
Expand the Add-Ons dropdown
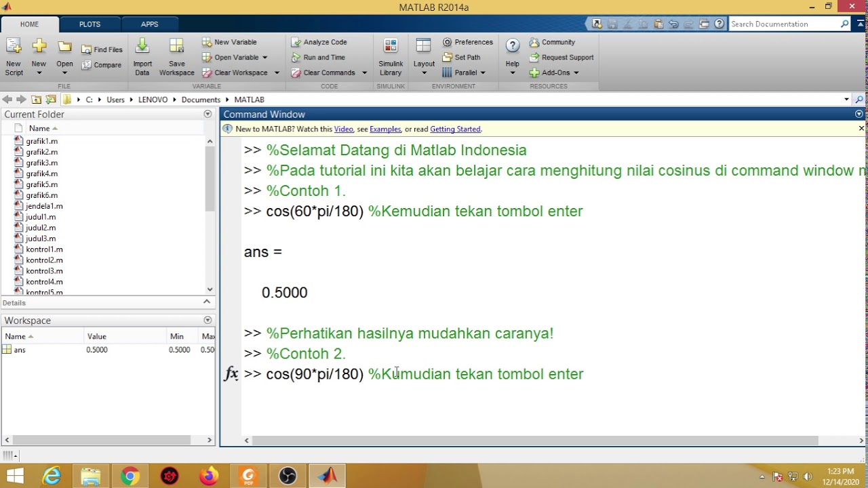click(576, 73)
